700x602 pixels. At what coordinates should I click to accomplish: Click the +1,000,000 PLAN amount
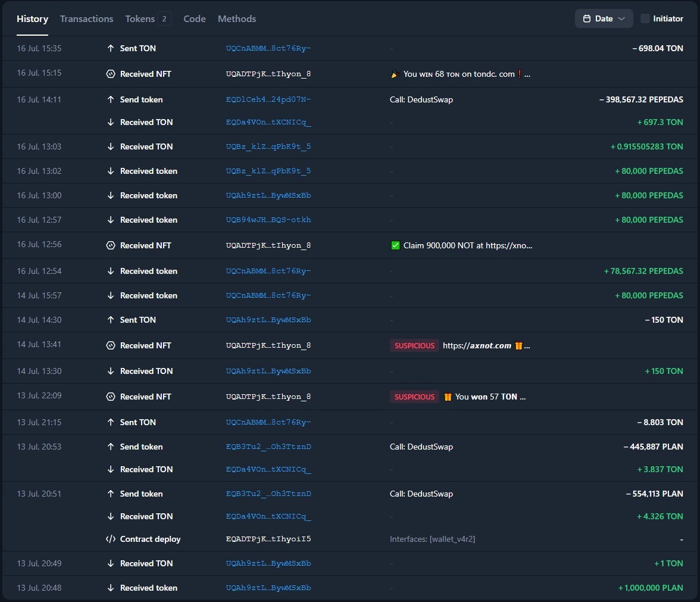tap(651, 588)
